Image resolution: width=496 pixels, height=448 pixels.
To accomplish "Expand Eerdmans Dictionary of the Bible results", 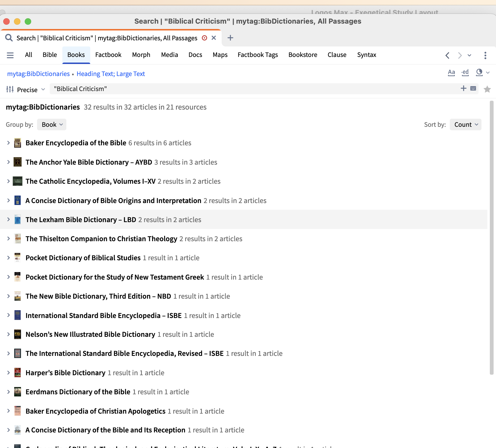I will pos(9,392).
